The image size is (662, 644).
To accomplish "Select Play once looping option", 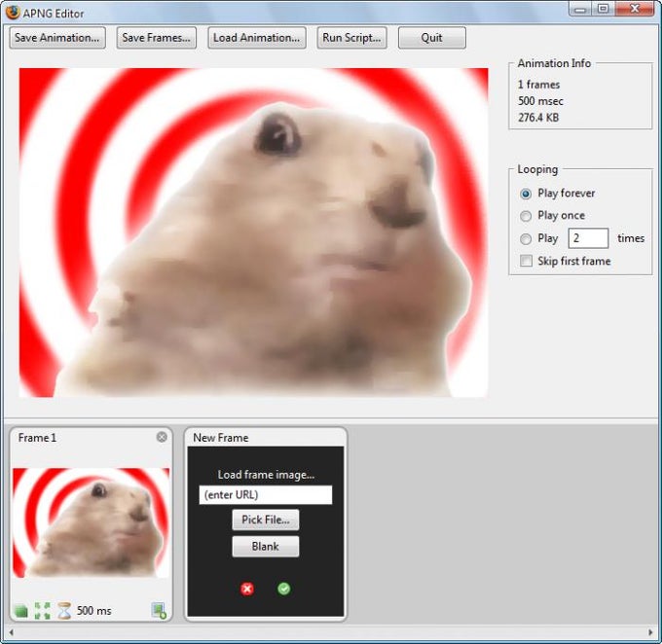I will (x=526, y=216).
